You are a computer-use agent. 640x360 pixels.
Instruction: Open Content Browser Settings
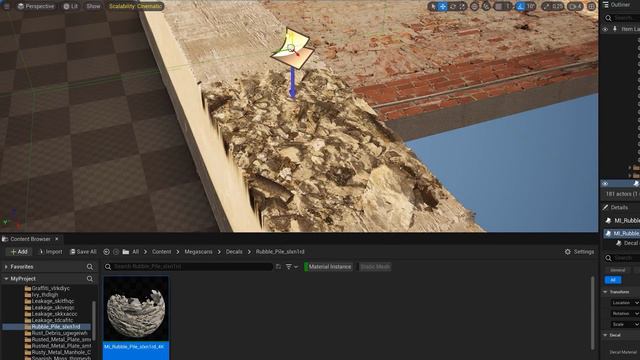tap(579, 252)
